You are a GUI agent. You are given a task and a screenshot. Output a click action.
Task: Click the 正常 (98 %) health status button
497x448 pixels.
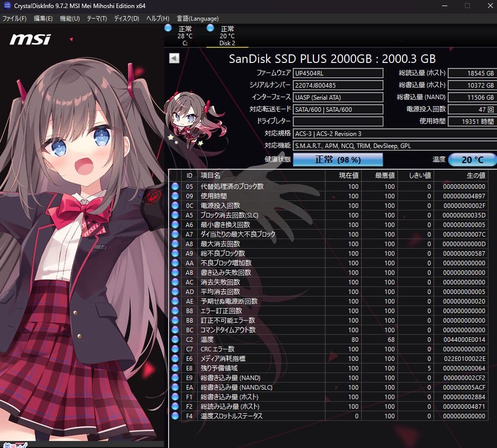pos(338,160)
